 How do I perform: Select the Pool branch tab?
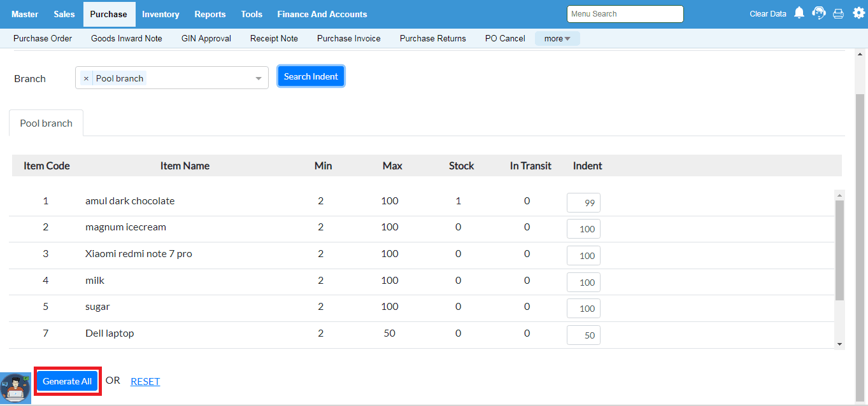46,123
